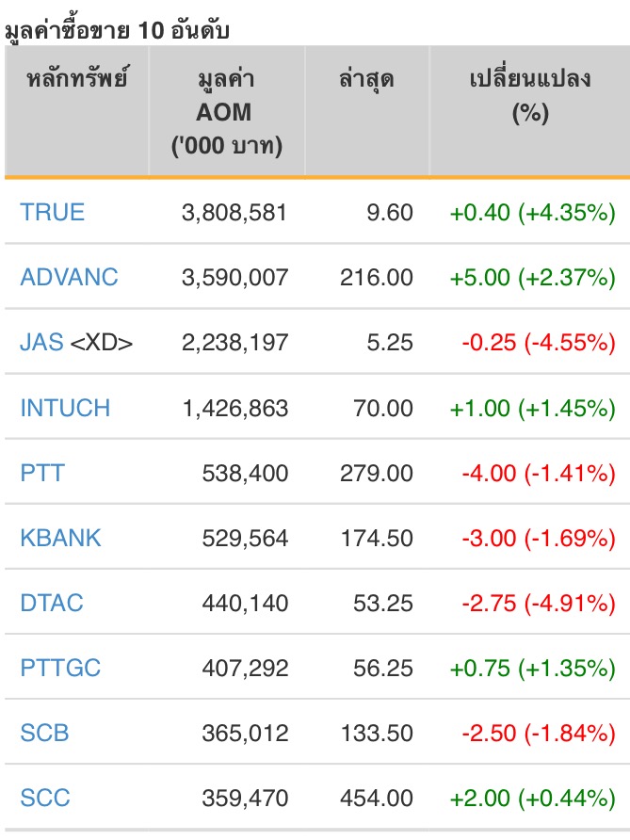This screenshot has width=630, height=840.
Task: Open the KBANK stock link
Action: pyautogui.click(x=60, y=538)
